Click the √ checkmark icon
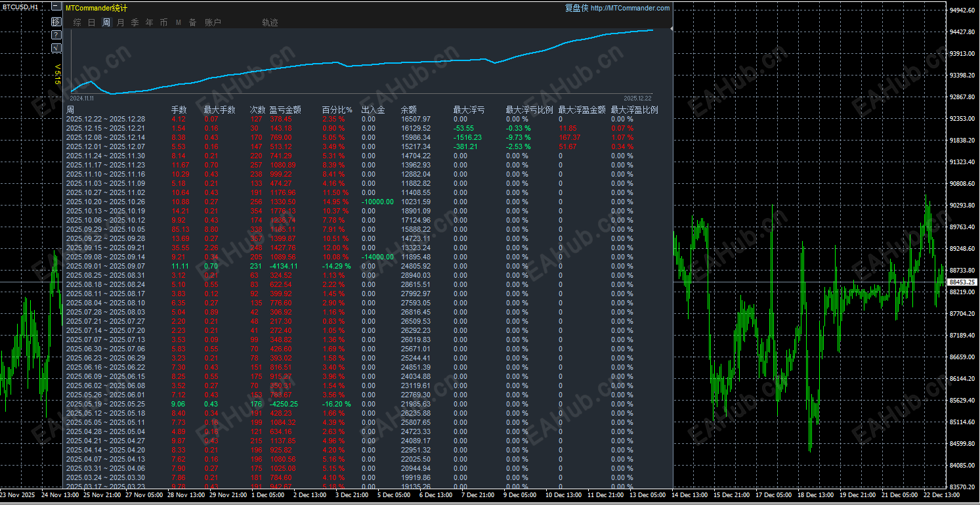This screenshot has height=505, width=980. (56, 48)
